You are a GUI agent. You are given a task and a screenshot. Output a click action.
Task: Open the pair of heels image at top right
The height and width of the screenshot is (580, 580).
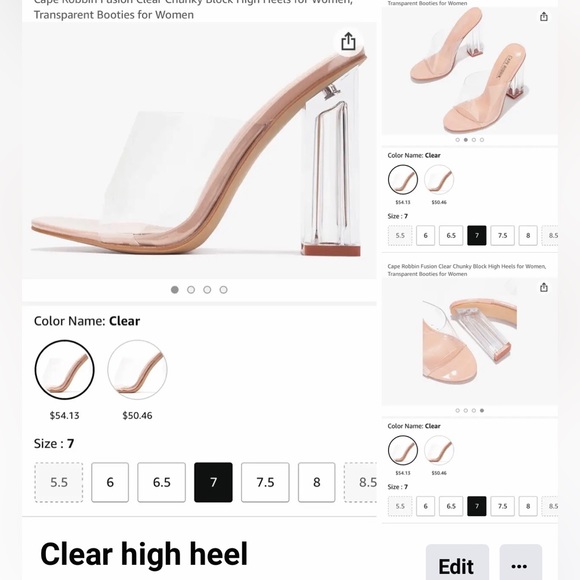tap(470, 71)
